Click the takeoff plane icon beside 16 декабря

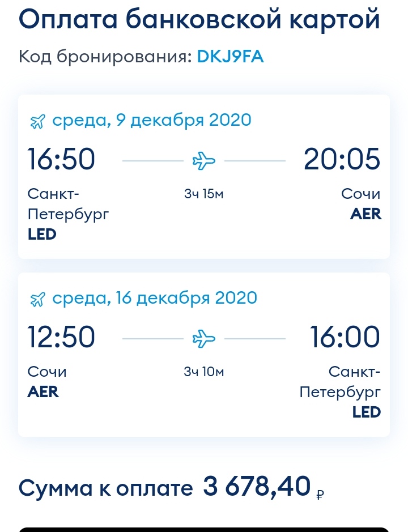[x=37, y=300]
